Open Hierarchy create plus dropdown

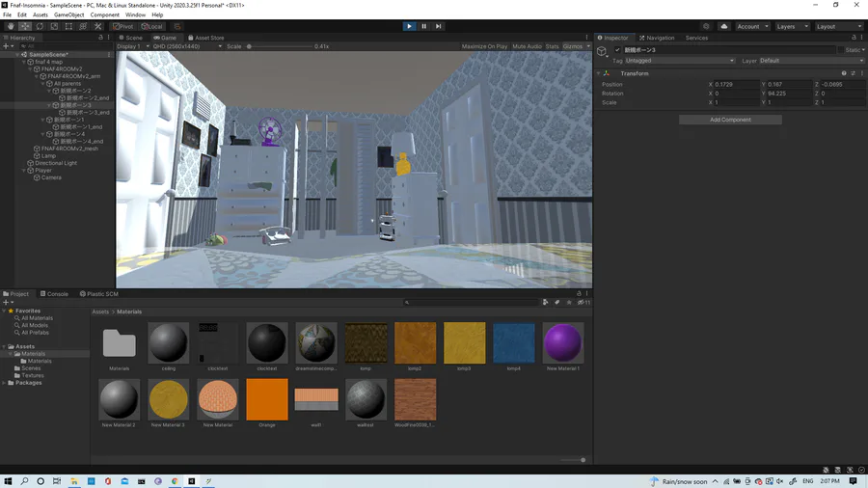pyautogui.click(x=8, y=46)
